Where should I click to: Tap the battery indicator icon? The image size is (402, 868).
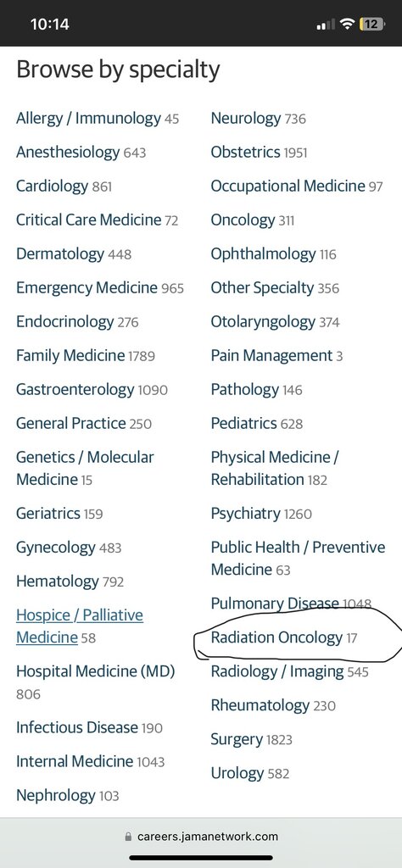pos(372,24)
